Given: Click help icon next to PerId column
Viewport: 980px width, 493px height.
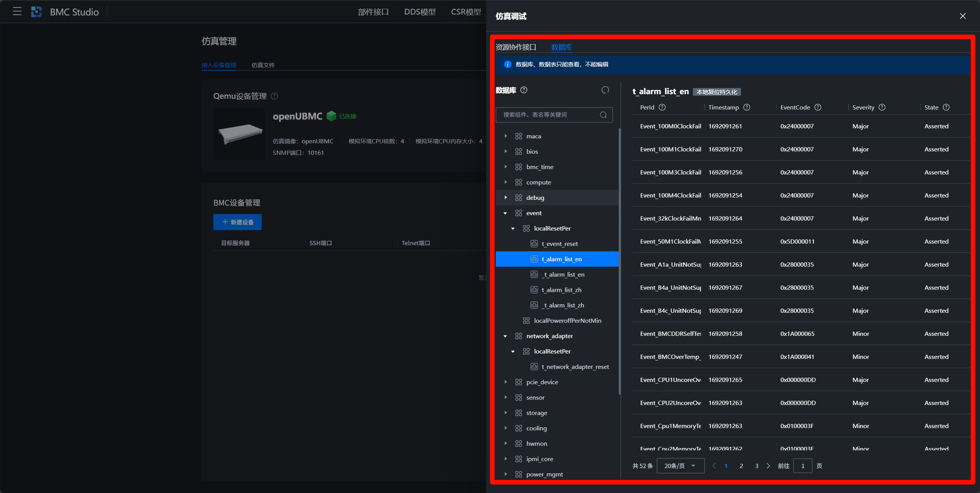Looking at the screenshot, I should click(x=662, y=107).
